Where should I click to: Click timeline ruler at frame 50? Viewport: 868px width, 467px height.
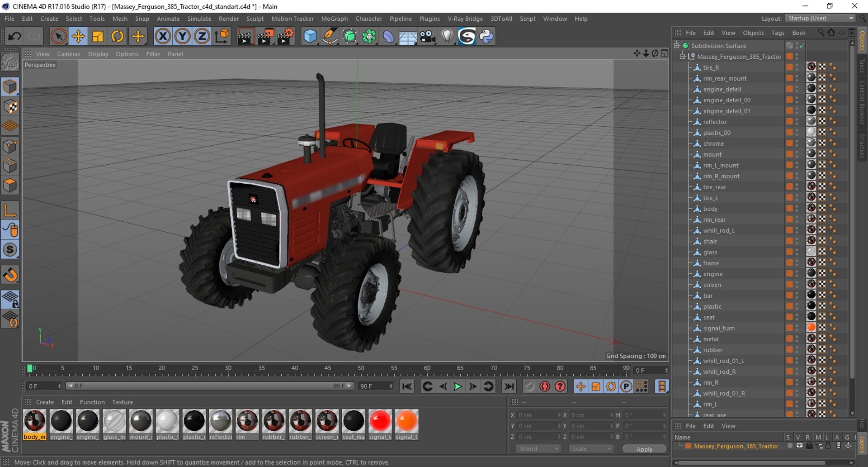click(x=361, y=368)
